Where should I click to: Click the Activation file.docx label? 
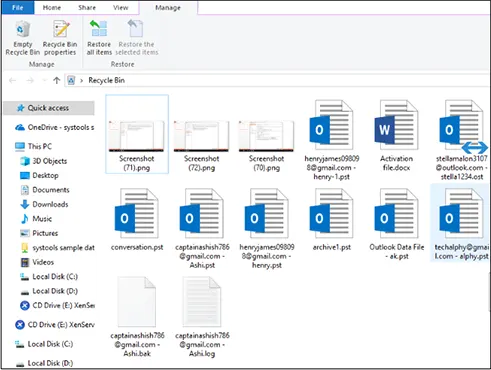click(396, 163)
